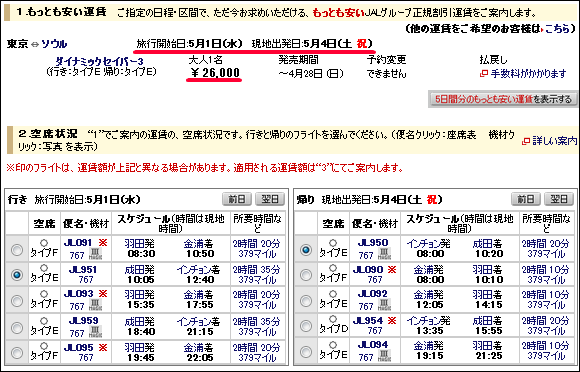Select return flight JL950 radio button
Screen dimensions: 580x372
(x=306, y=250)
